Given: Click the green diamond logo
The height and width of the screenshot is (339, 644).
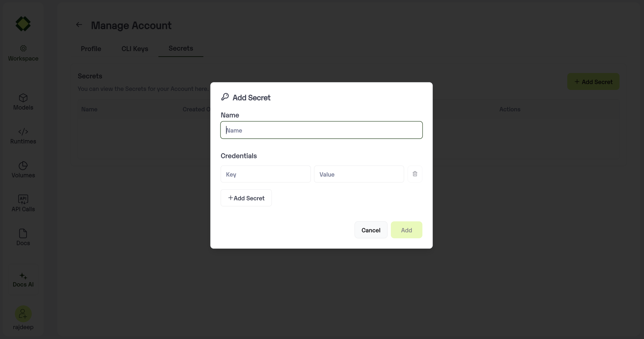Looking at the screenshot, I should tap(23, 24).
